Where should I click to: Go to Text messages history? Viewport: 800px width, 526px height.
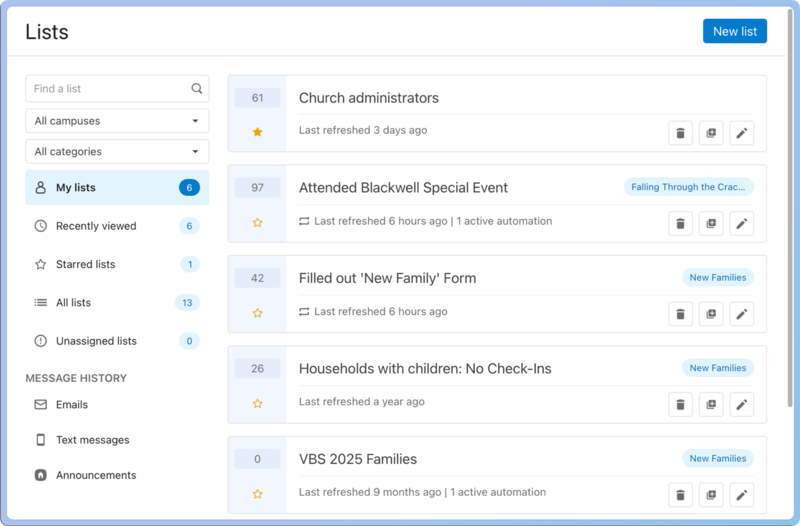[x=92, y=440]
